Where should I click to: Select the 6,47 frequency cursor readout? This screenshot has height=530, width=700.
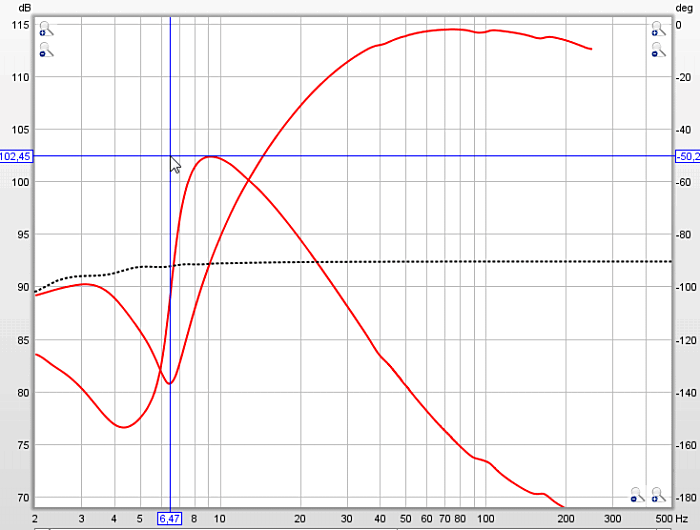pos(170,519)
